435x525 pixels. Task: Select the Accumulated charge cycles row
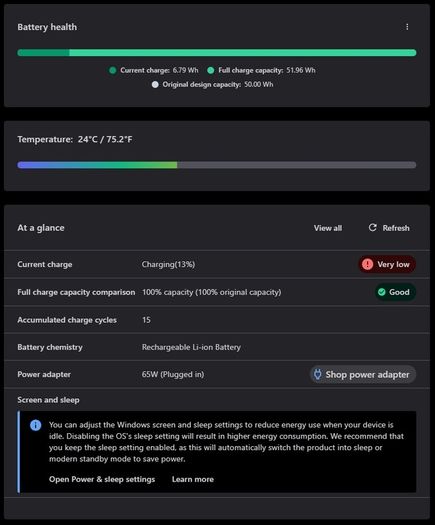tap(217, 320)
